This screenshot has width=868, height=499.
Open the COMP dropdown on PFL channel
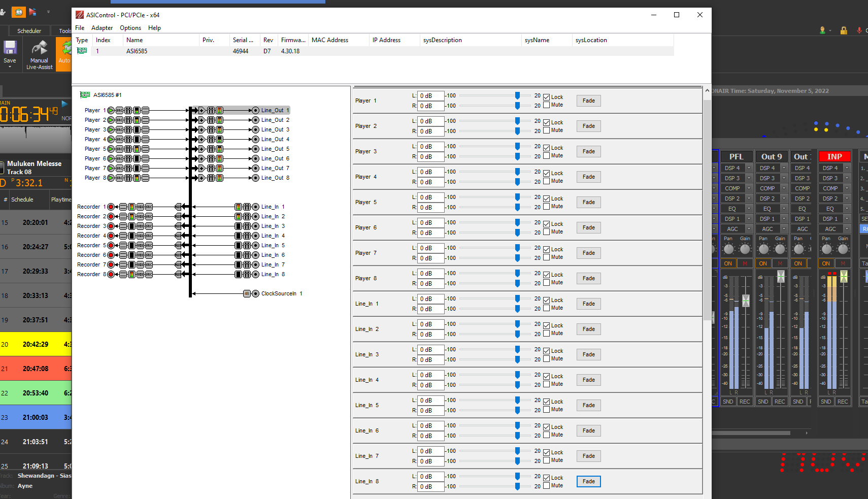(749, 188)
